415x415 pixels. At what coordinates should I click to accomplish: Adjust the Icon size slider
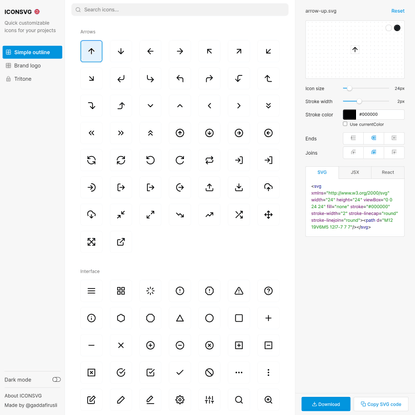coord(366,88)
